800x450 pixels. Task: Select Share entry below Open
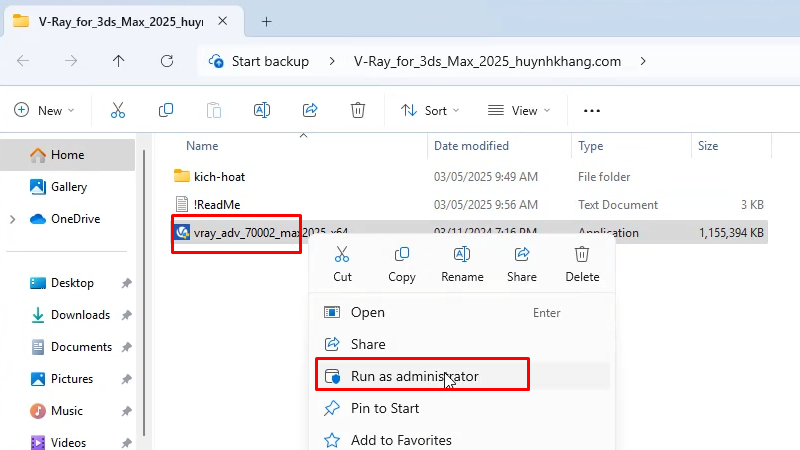coord(462,344)
